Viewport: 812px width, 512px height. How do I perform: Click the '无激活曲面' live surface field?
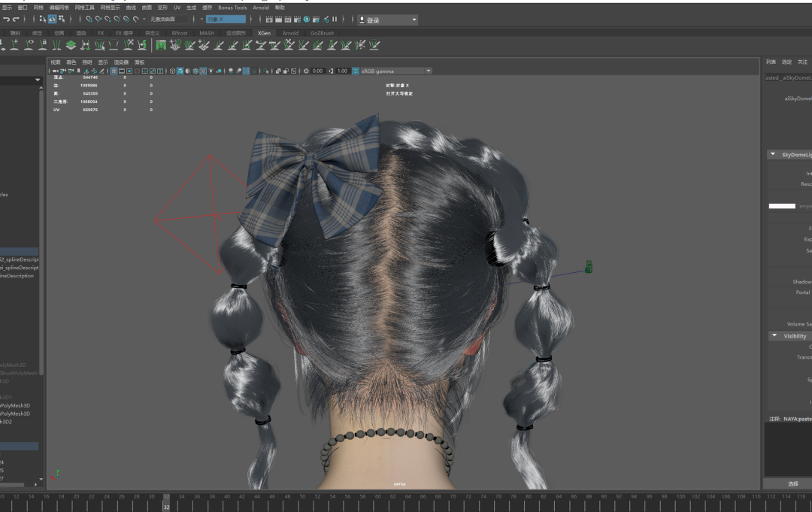(x=169, y=19)
